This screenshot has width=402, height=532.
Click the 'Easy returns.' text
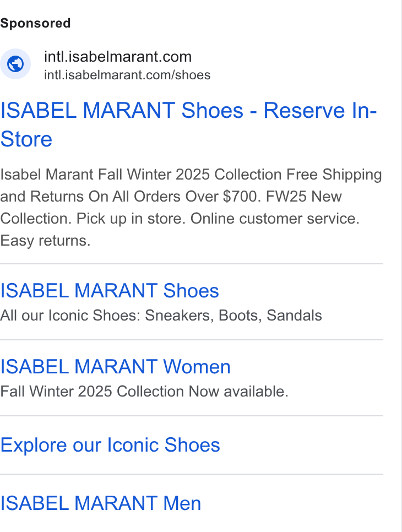[x=45, y=241]
